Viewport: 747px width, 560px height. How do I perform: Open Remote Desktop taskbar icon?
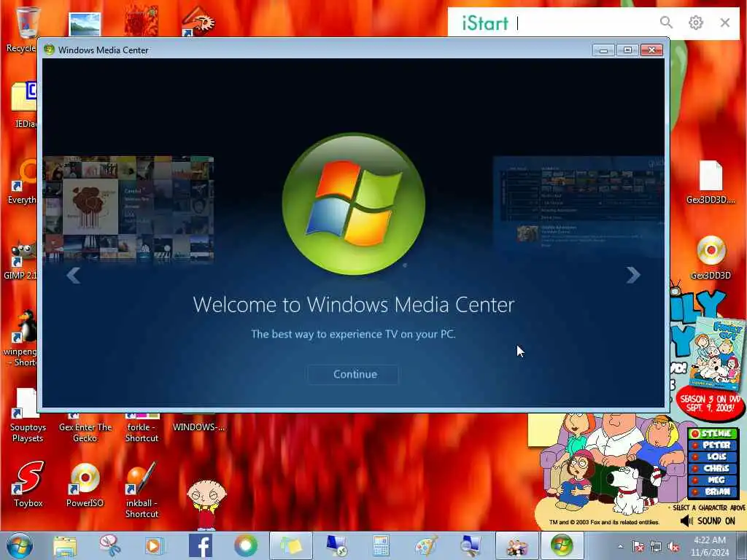coord(336,545)
